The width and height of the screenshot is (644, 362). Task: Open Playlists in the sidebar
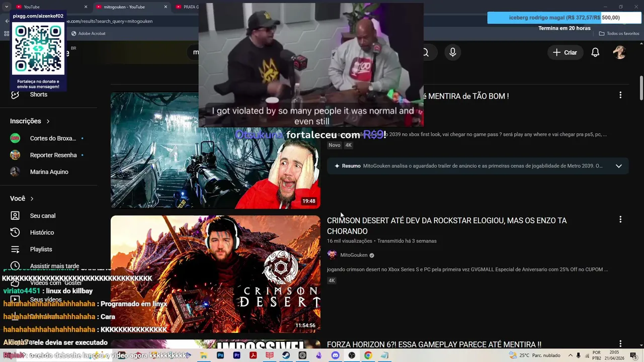pos(41,249)
